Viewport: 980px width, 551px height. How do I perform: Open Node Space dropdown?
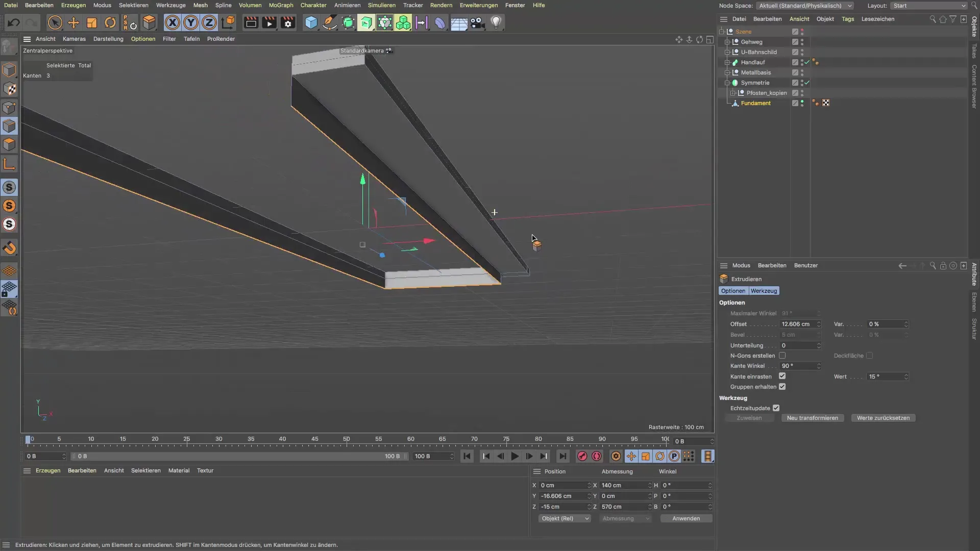click(x=805, y=6)
